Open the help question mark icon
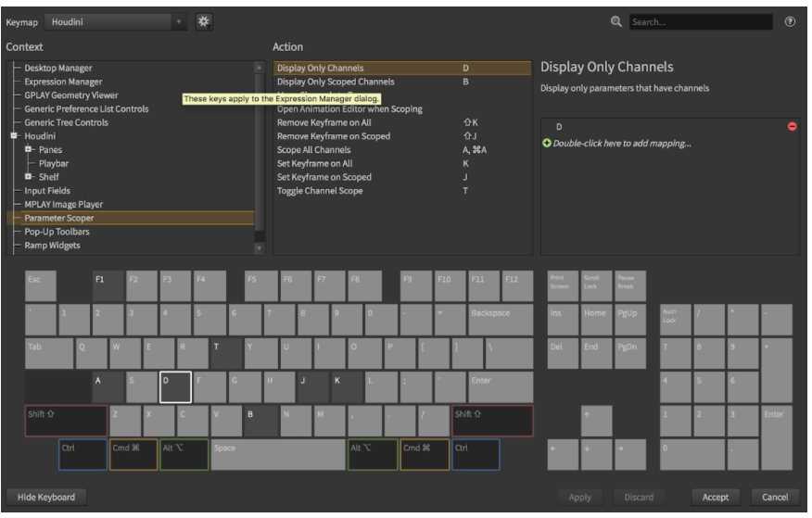Image resolution: width=812 pixels, height=518 pixels. pos(790,21)
